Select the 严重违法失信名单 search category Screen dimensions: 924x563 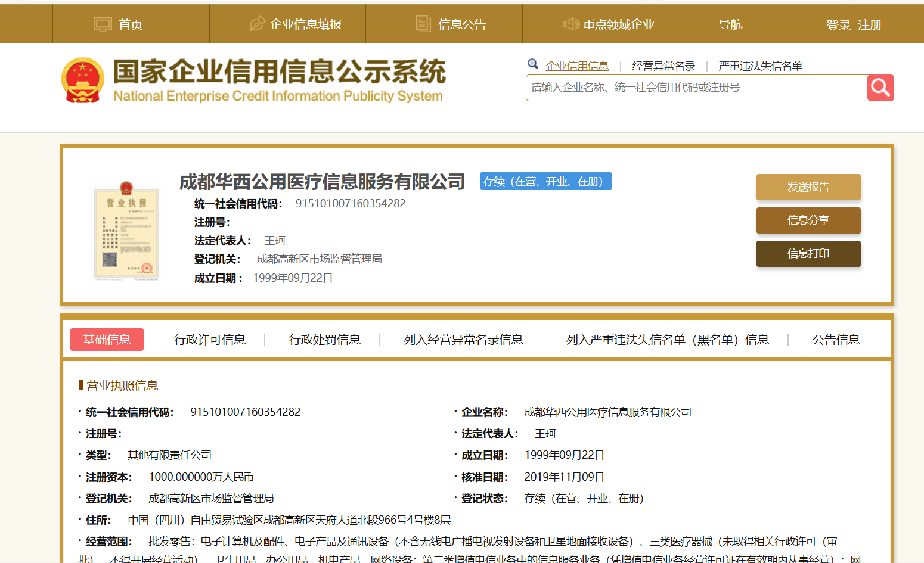(x=760, y=66)
